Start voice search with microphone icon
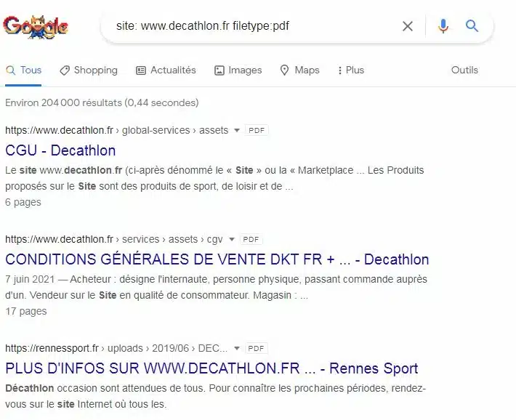516x420 pixels. [443, 26]
